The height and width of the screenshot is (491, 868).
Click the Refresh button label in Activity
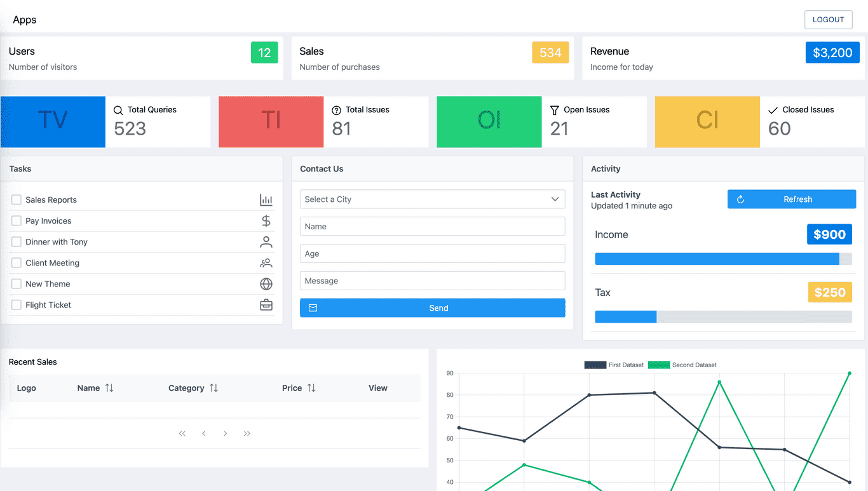coord(797,199)
